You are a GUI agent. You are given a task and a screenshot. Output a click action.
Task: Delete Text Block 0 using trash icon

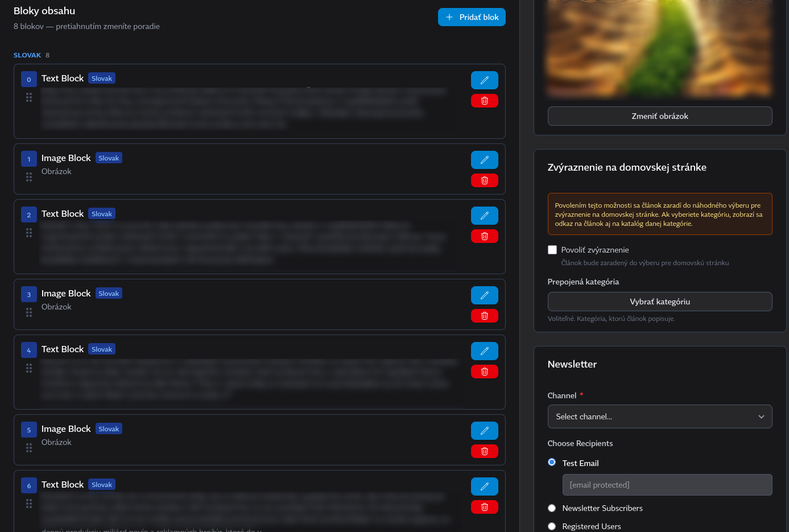pyautogui.click(x=484, y=101)
